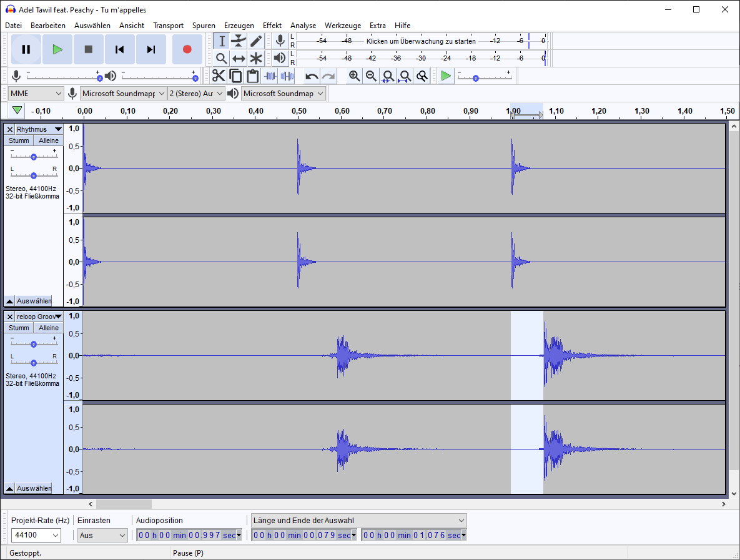Screen dimensions: 740x560
Task: Open the MME audio host dropdown
Action: click(37, 94)
